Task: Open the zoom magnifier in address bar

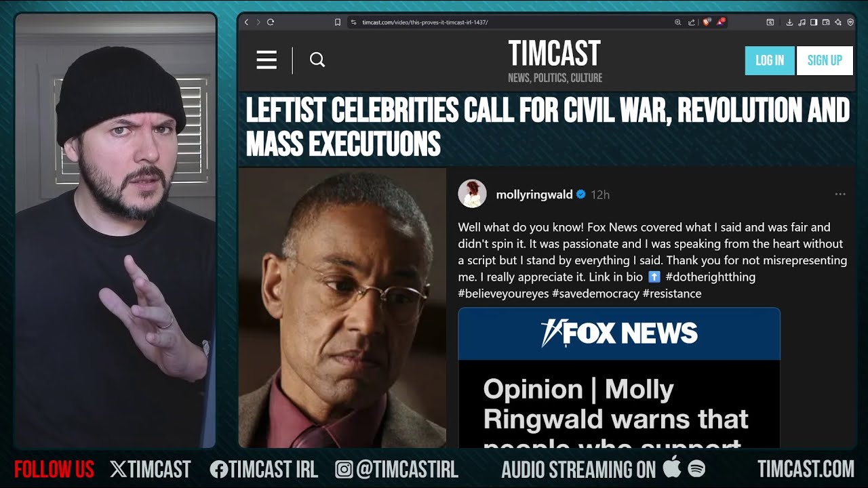Action: tap(677, 22)
